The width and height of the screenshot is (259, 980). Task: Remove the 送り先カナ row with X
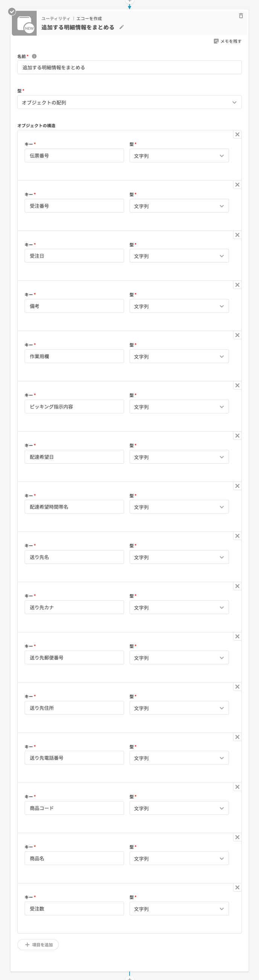click(237, 586)
